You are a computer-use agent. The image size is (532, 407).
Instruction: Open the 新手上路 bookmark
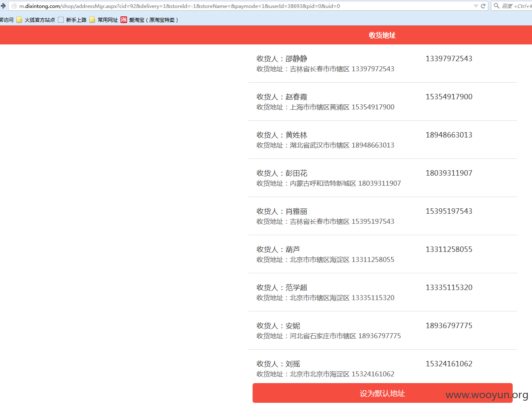point(72,20)
